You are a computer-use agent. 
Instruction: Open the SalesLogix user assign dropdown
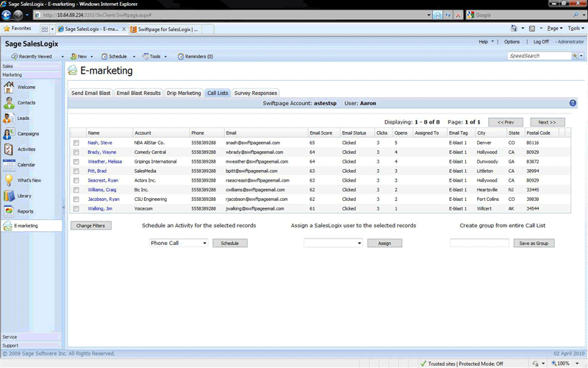[x=333, y=243]
